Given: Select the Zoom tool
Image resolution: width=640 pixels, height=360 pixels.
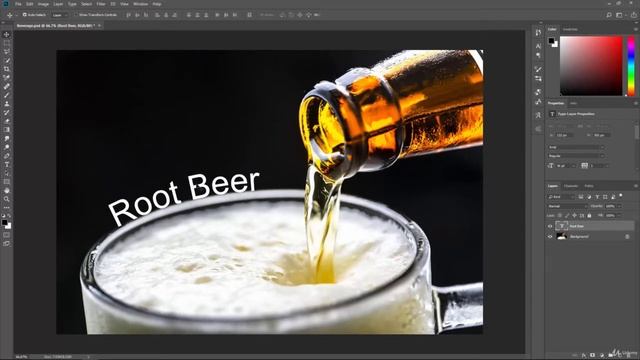Looking at the screenshot, I should pyautogui.click(x=7, y=199).
